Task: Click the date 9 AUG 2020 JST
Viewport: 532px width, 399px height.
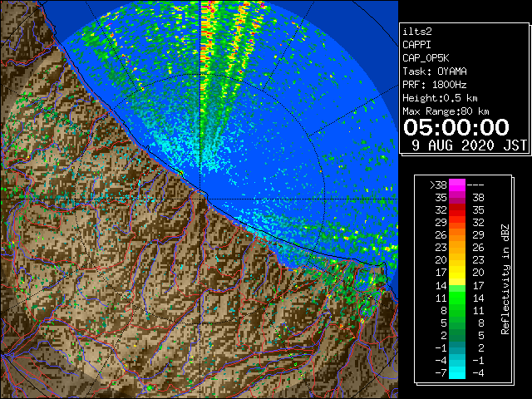Action: click(x=470, y=145)
